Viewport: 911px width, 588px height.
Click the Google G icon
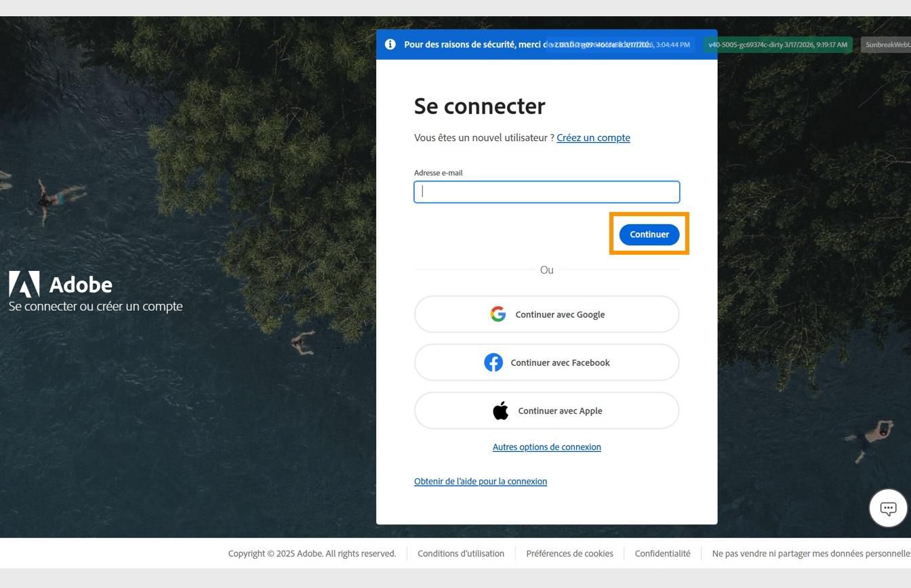pyautogui.click(x=498, y=314)
